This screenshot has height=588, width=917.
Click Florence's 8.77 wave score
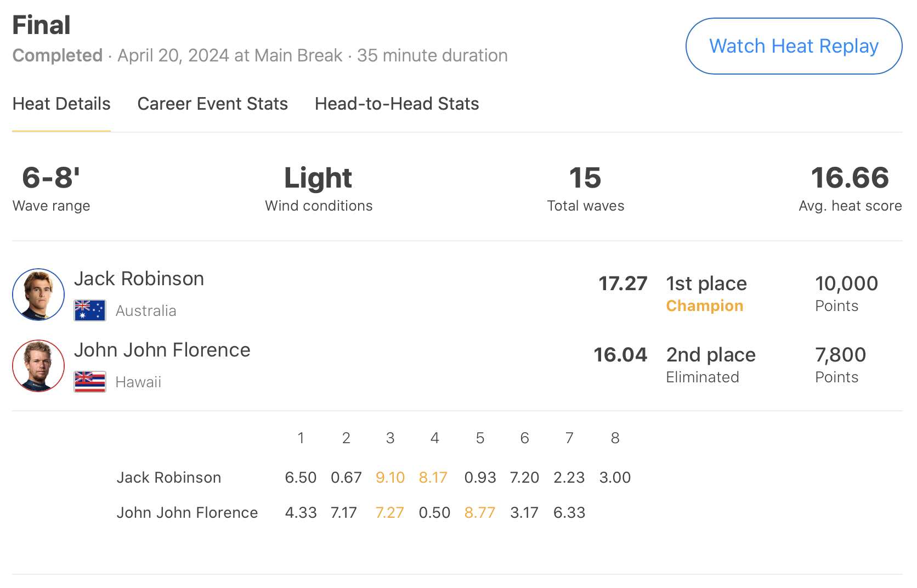tap(479, 513)
